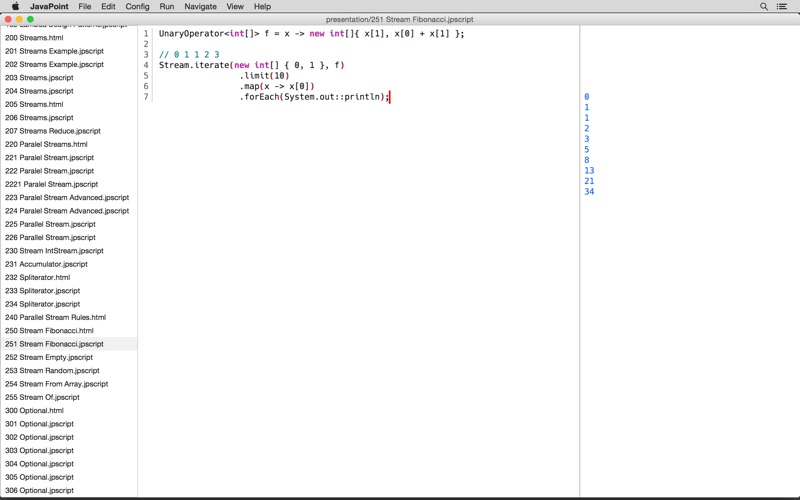800x500 pixels.
Task: Select 223 Paralel Stream Advanced.jpscript
Action: click(x=69, y=197)
